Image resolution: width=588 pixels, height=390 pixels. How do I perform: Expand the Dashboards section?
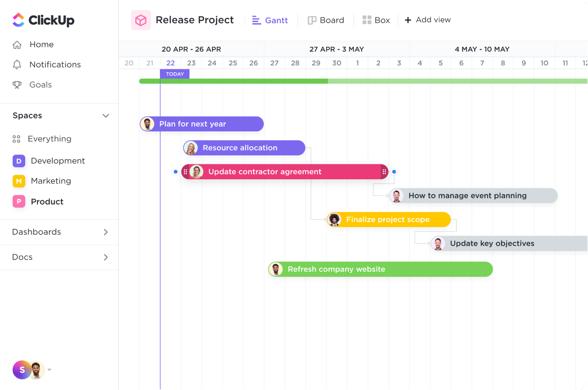(x=106, y=232)
